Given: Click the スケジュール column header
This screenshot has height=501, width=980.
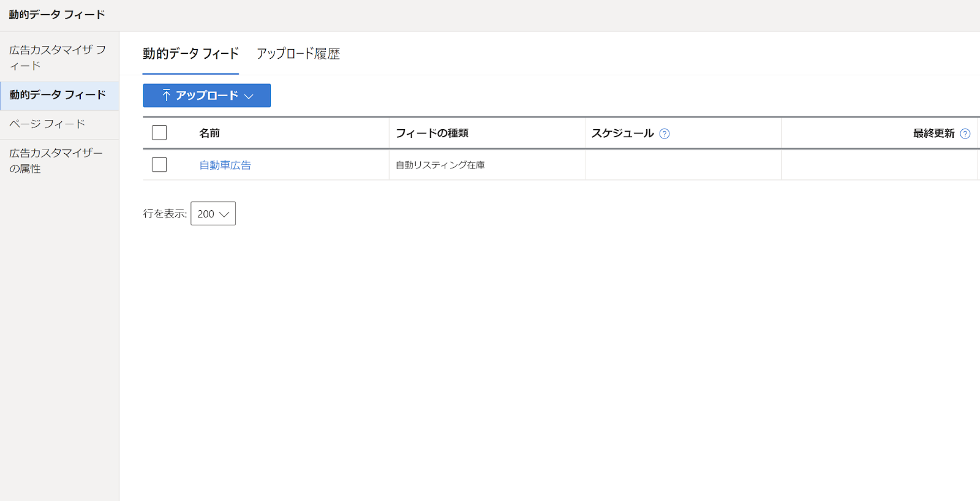Looking at the screenshot, I should coord(622,133).
